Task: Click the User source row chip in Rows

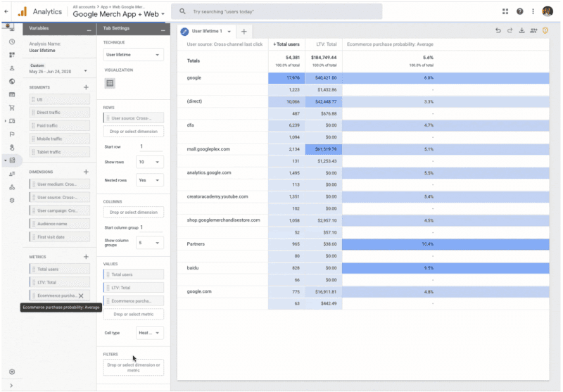Action: coord(134,118)
